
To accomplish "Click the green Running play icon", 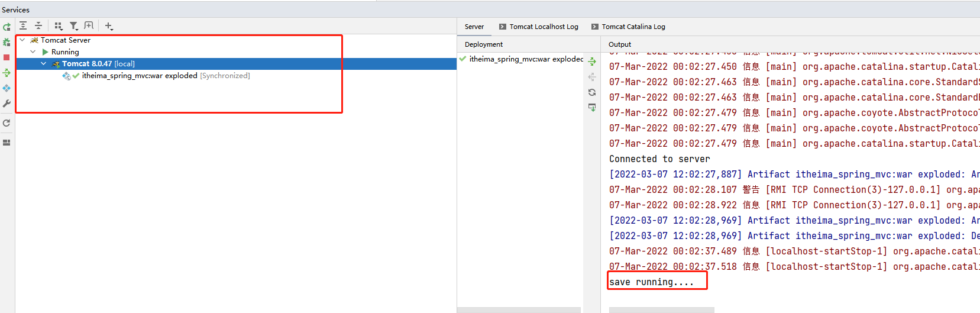I will (x=45, y=52).
